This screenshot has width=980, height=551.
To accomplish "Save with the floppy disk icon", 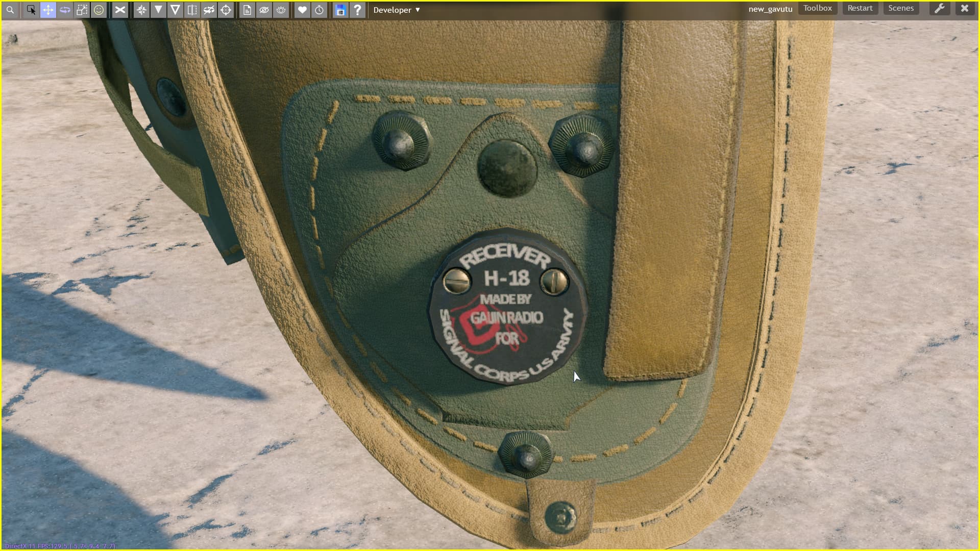I will [x=340, y=10].
